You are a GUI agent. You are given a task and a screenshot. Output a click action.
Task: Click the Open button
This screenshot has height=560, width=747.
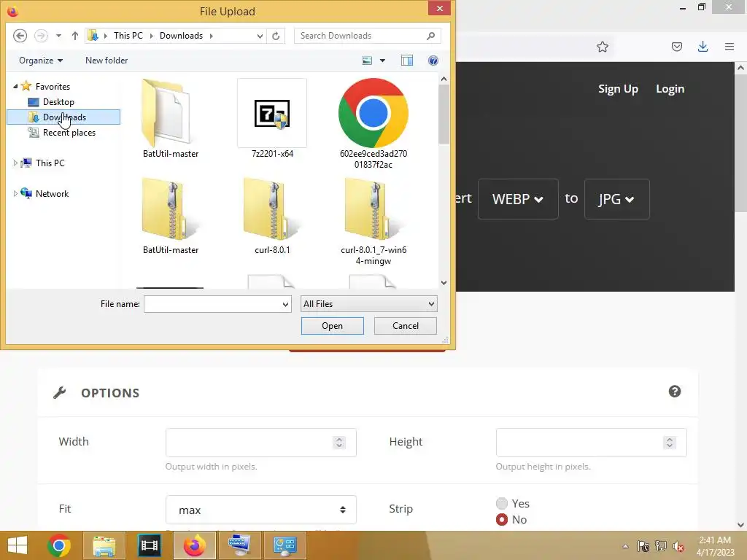coord(332,326)
